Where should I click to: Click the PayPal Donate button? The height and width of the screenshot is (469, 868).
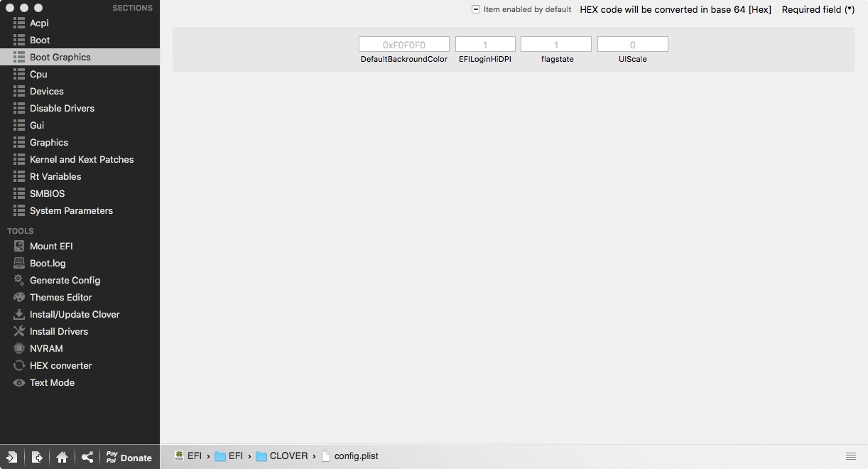(129, 457)
